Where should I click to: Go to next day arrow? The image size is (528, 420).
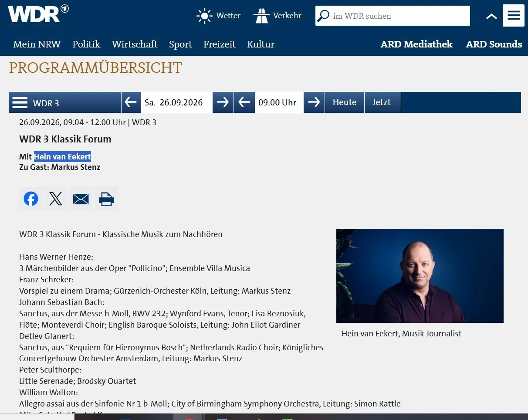pyautogui.click(x=223, y=102)
